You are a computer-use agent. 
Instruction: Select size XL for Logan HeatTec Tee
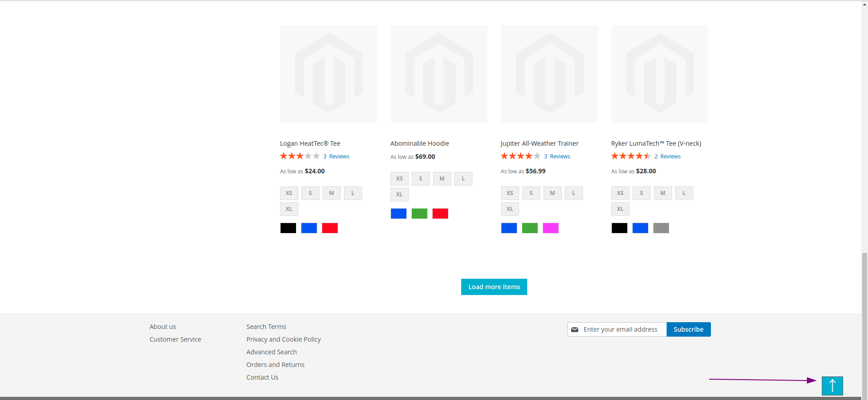click(x=289, y=209)
